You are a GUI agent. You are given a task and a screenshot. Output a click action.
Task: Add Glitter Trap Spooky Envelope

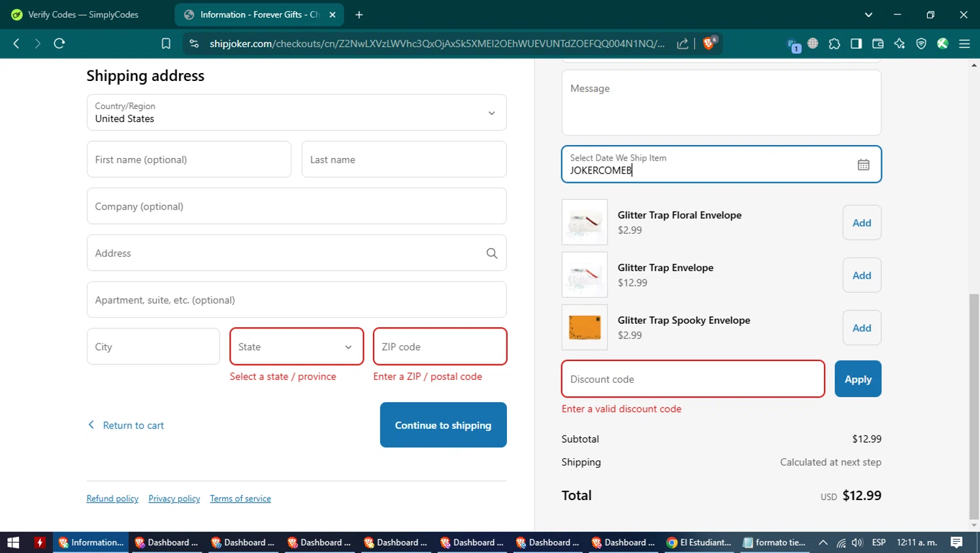point(862,328)
